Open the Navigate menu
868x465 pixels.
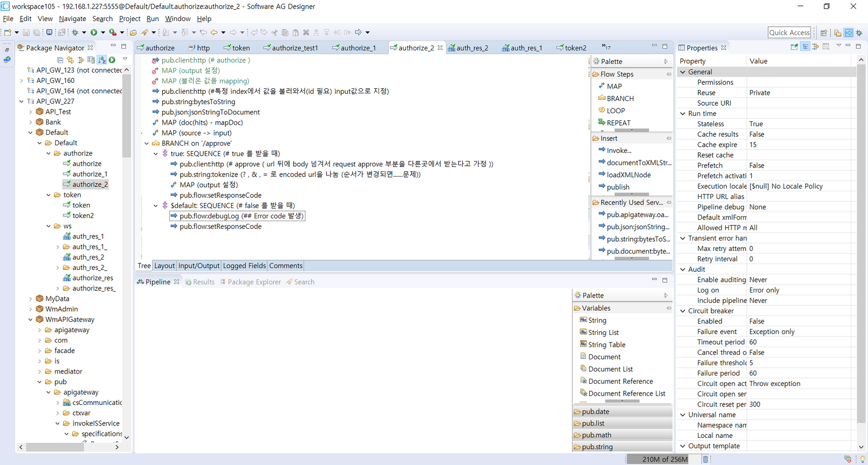[72, 18]
